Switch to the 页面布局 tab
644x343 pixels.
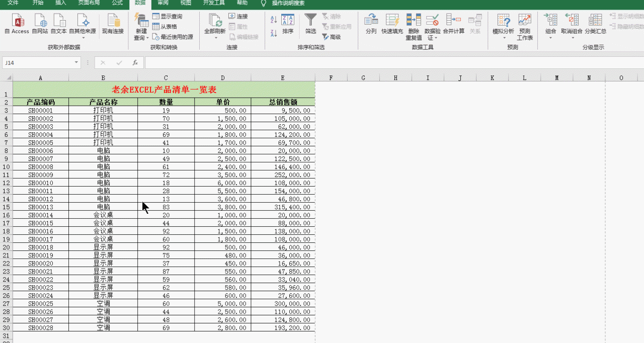(89, 3)
